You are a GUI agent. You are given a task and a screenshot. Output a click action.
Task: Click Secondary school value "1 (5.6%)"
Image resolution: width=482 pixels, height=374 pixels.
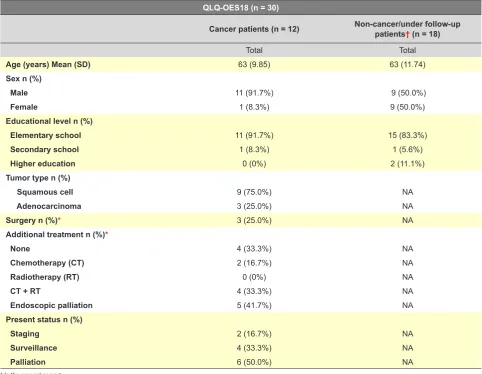[x=407, y=150]
